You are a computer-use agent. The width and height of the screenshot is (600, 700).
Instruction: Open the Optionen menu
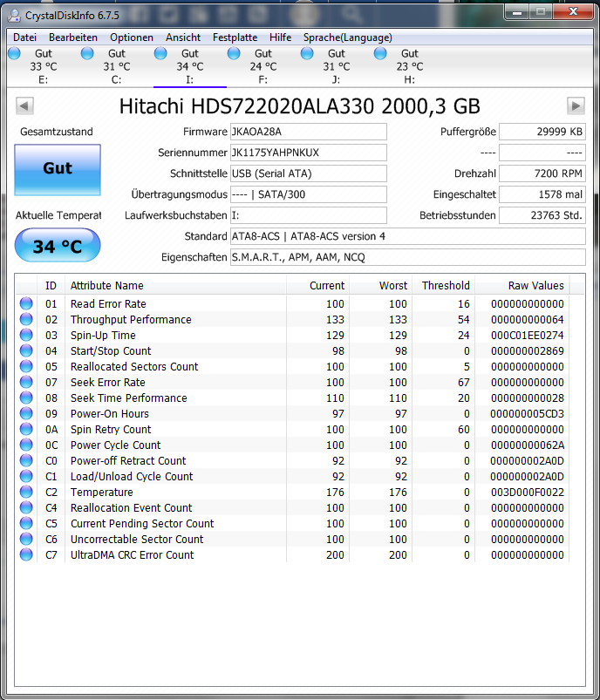(x=132, y=37)
